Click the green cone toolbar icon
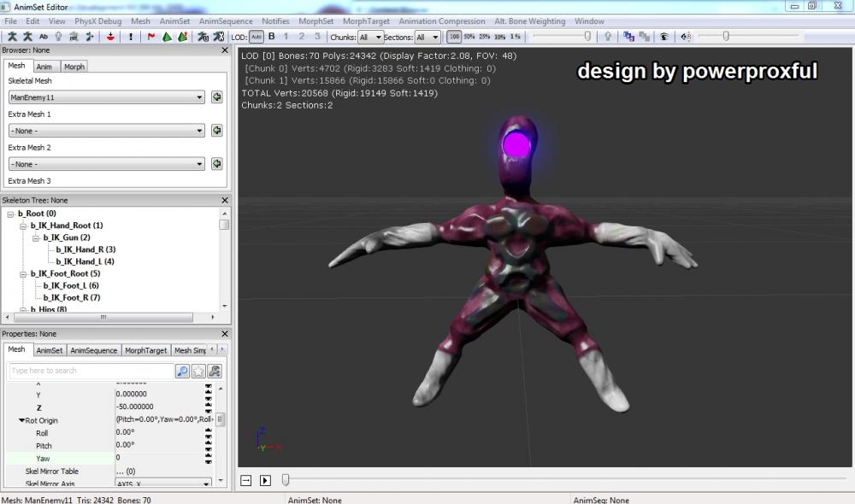855x504 pixels. 167,37
